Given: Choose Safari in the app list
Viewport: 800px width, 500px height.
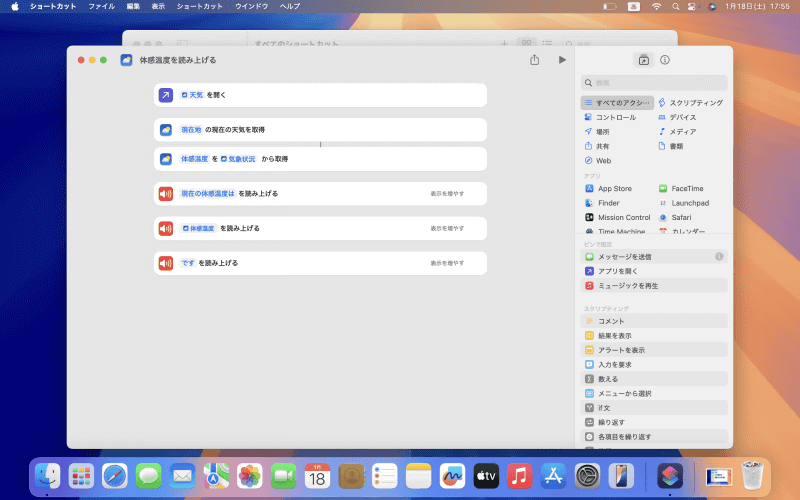Looking at the screenshot, I should (x=675, y=217).
